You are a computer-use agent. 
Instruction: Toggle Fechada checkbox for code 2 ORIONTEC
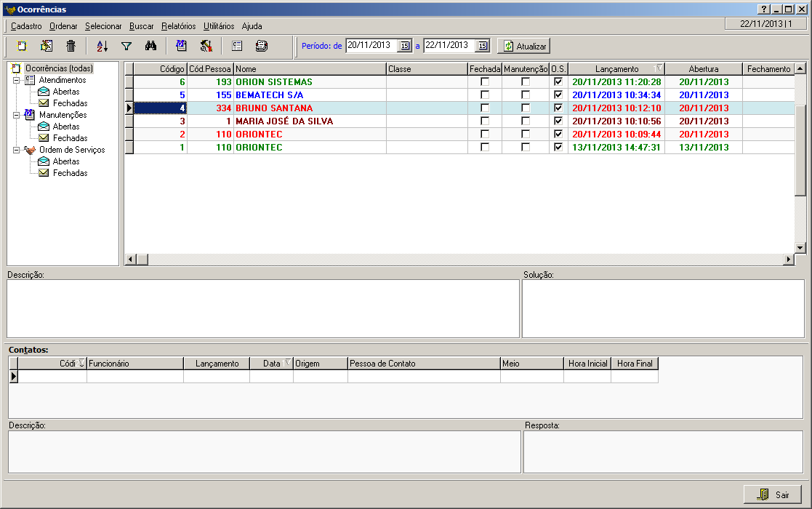pyautogui.click(x=485, y=134)
